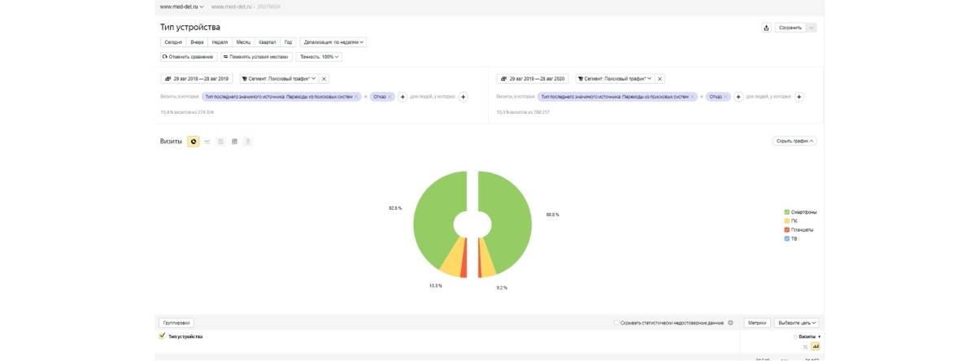Select the Визиты column radio button
The image size is (980, 361).
[795, 337]
